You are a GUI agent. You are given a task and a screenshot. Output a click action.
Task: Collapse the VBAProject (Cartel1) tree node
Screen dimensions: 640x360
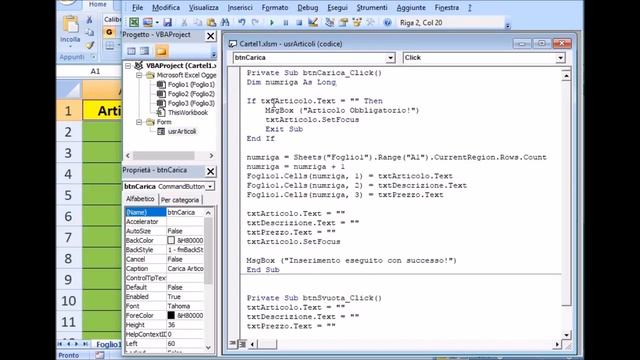[x=128, y=66]
